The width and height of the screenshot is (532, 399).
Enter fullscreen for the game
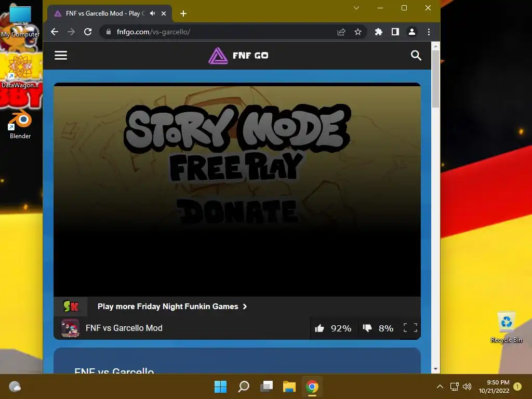pyautogui.click(x=410, y=328)
